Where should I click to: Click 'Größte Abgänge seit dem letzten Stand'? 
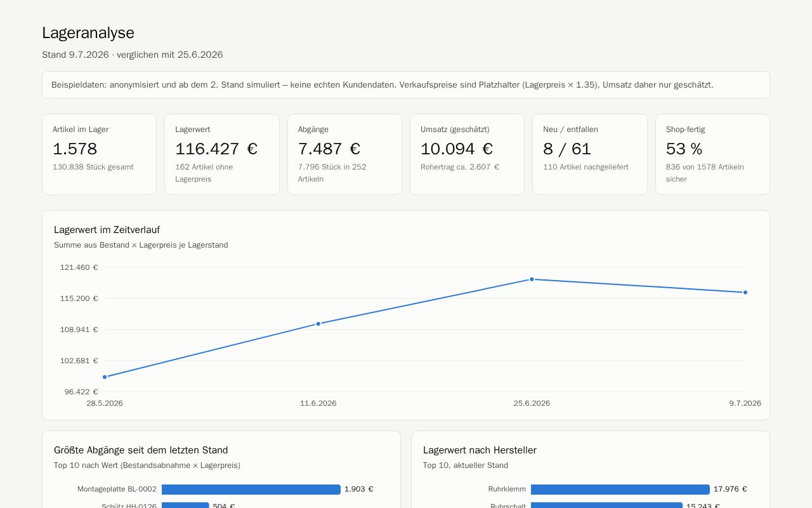[141, 450]
